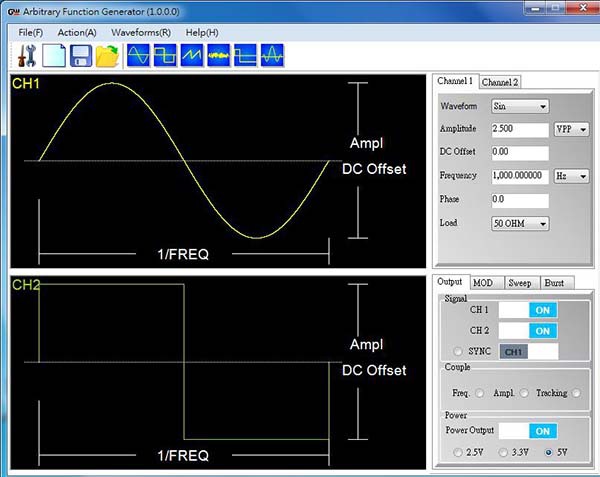Viewport: 600px width, 477px height.
Task: Close the Arbitrary Function Generator window
Action: click(584, 8)
